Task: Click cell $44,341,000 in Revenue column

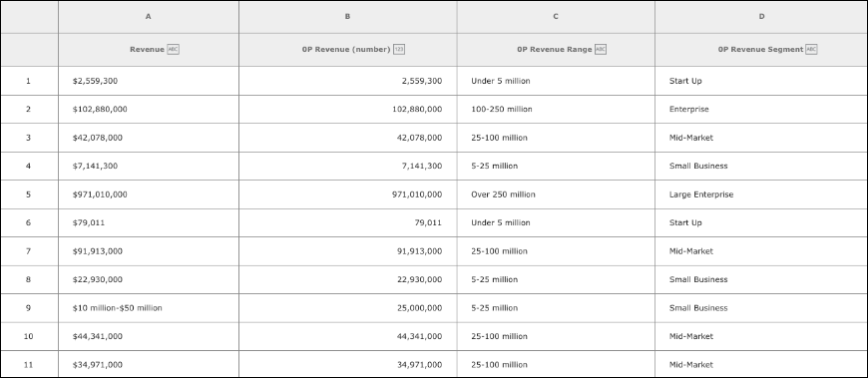Action: [x=149, y=336]
